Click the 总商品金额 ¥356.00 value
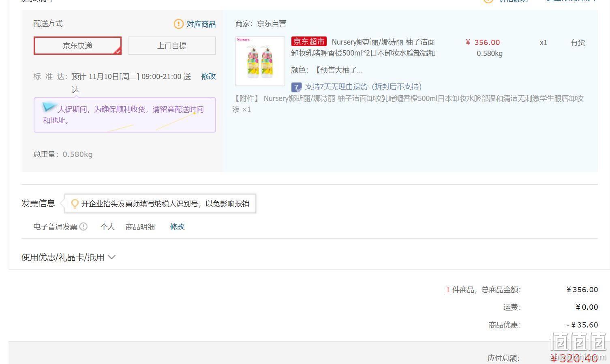This screenshot has height=364, width=610. tap(582, 289)
